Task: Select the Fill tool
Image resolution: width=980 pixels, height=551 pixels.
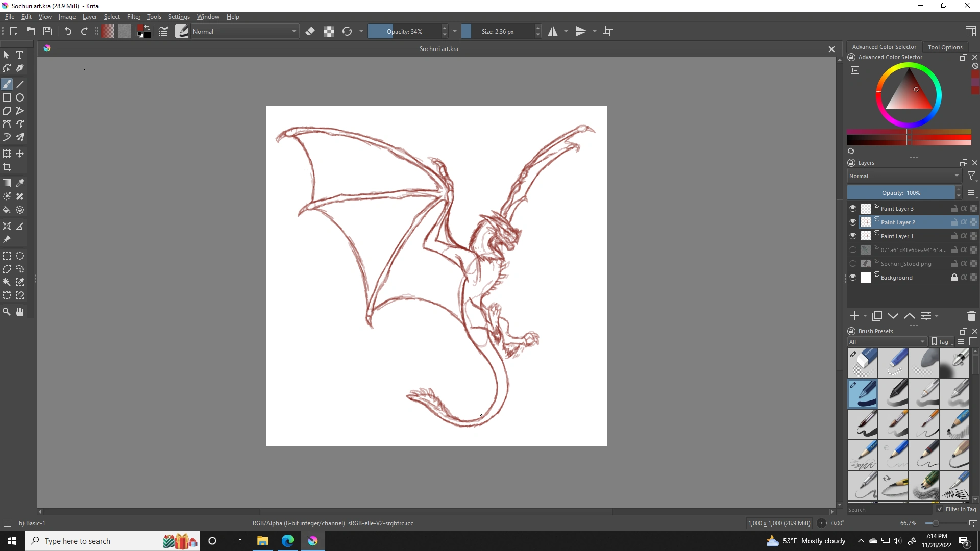Action: (x=7, y=210)
